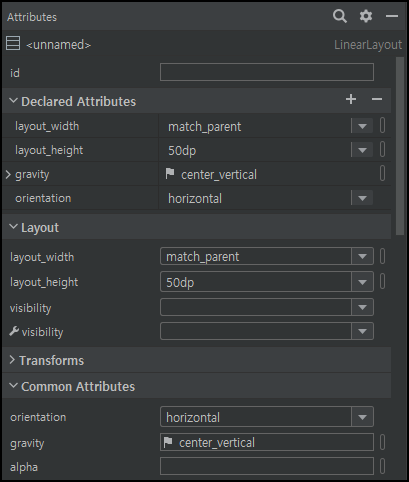Click the Attributes panel vertical scrollbar
409x482 pixels.
[400, 146]
